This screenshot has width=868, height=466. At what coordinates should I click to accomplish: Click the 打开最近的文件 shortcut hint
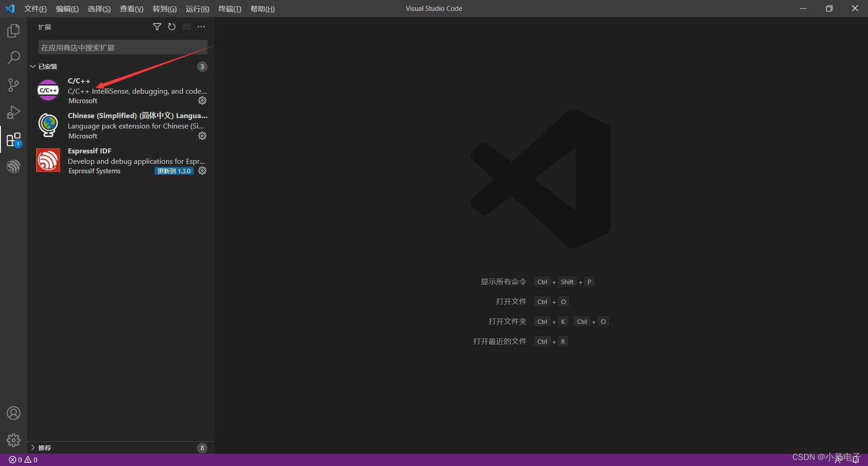pos(500,342)
